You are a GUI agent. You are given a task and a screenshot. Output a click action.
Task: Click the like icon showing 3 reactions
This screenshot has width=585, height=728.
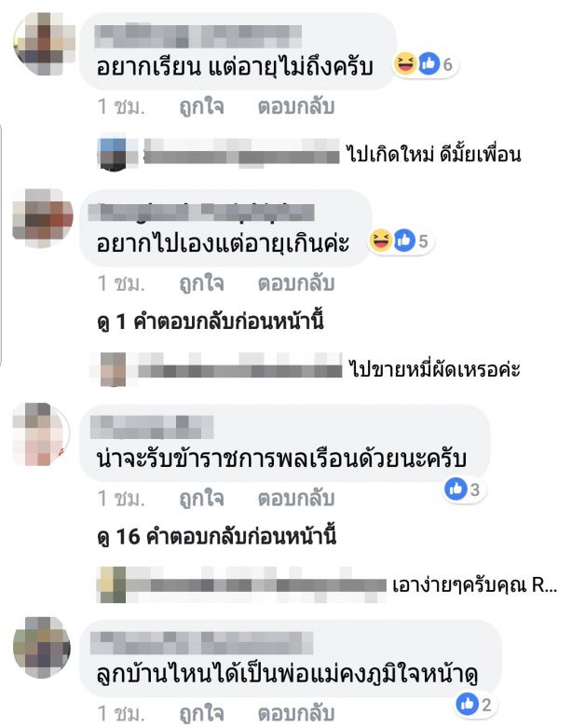[x=456, y=488]
